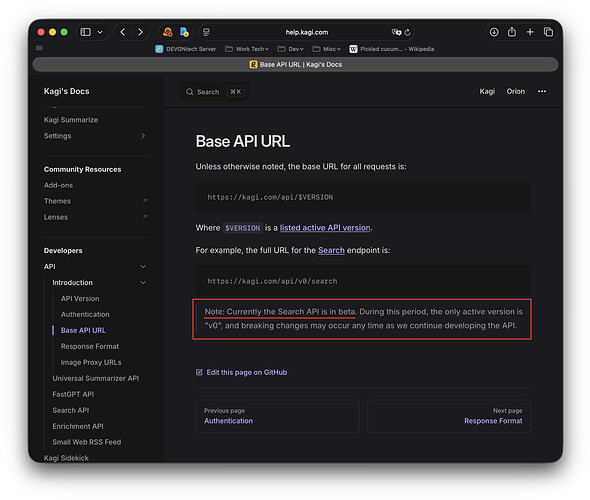
Task: Collapse the API section chevron
Action: click(143, 266)
